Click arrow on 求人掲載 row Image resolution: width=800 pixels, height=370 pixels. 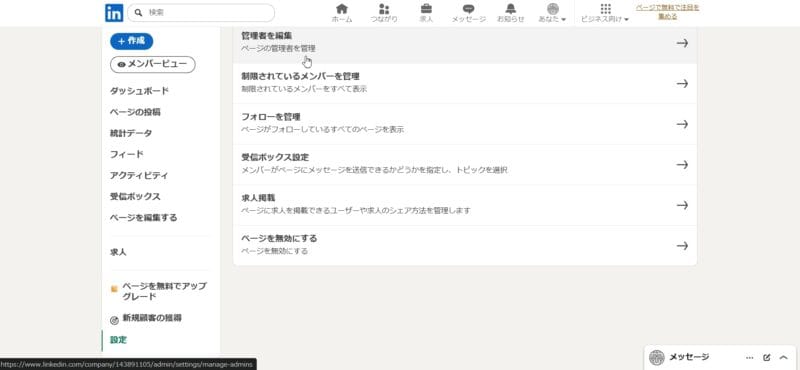click(682, 205)
